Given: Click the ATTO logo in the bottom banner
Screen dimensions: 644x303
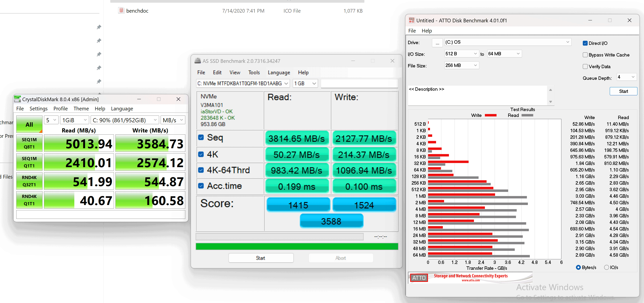Looking at the screenshot, I should point(419,278).
